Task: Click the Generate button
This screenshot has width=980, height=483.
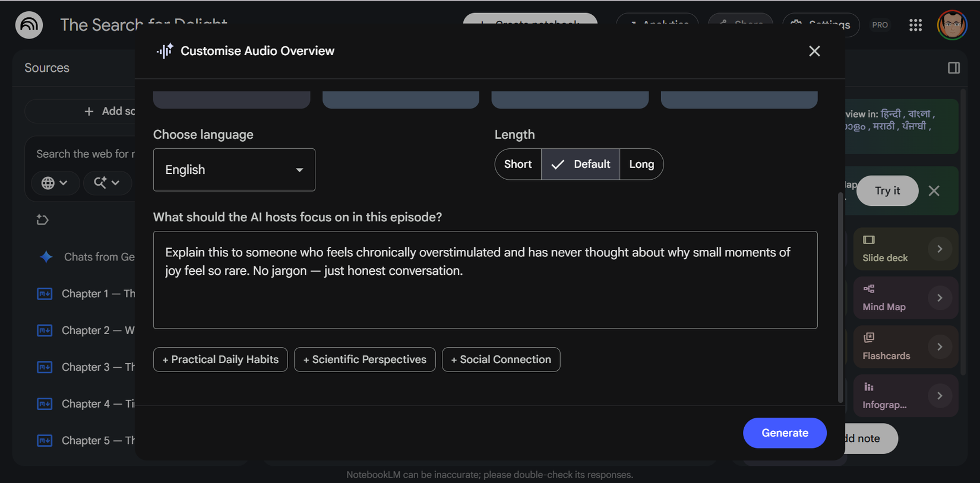Action: 785,433
